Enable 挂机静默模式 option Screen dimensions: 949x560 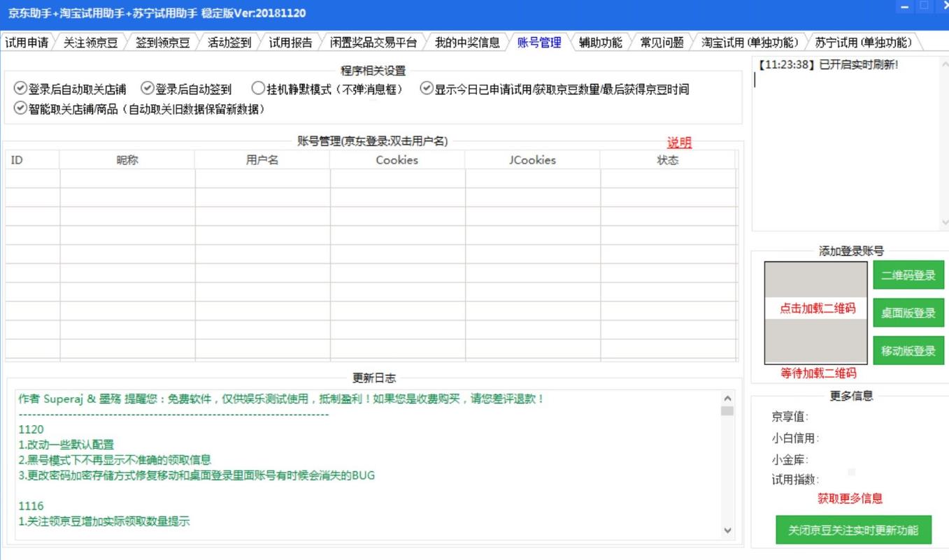pyautogui.click(x=327, y=89)
